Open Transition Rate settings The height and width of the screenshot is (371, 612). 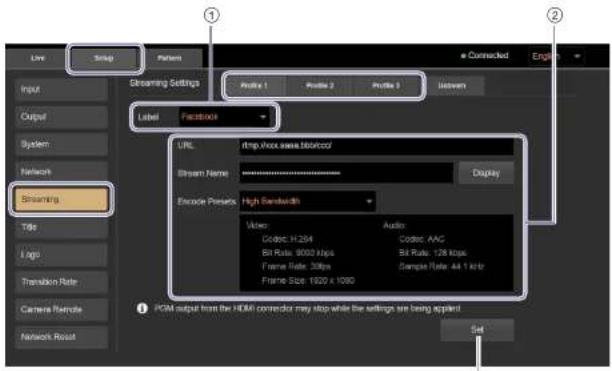click(61, 282)
